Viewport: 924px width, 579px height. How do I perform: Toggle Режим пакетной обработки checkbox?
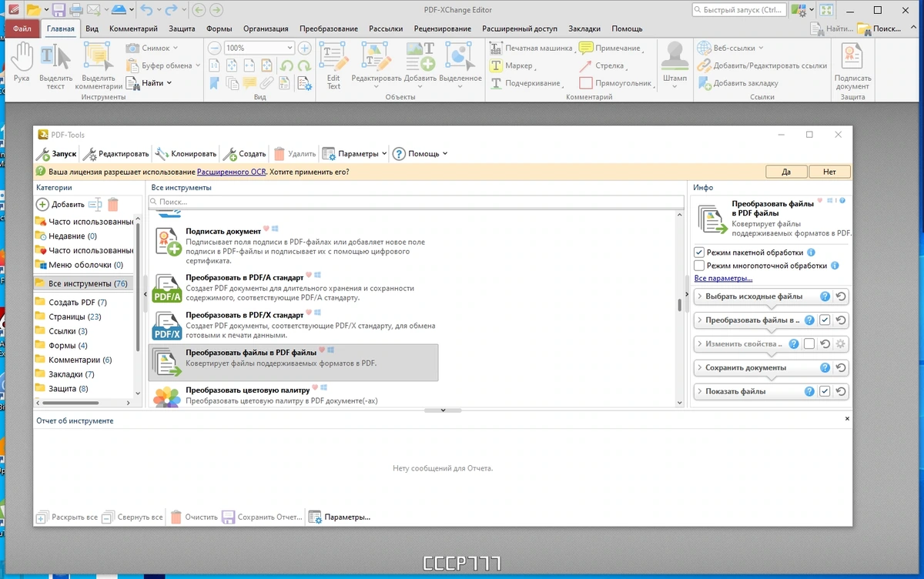click(699, 253)
